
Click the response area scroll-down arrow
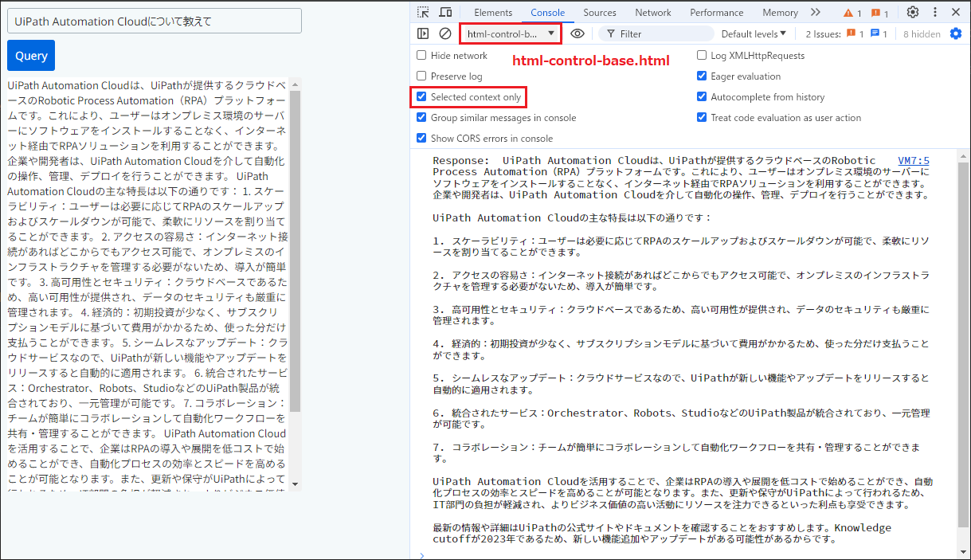(x=296, y=484)
